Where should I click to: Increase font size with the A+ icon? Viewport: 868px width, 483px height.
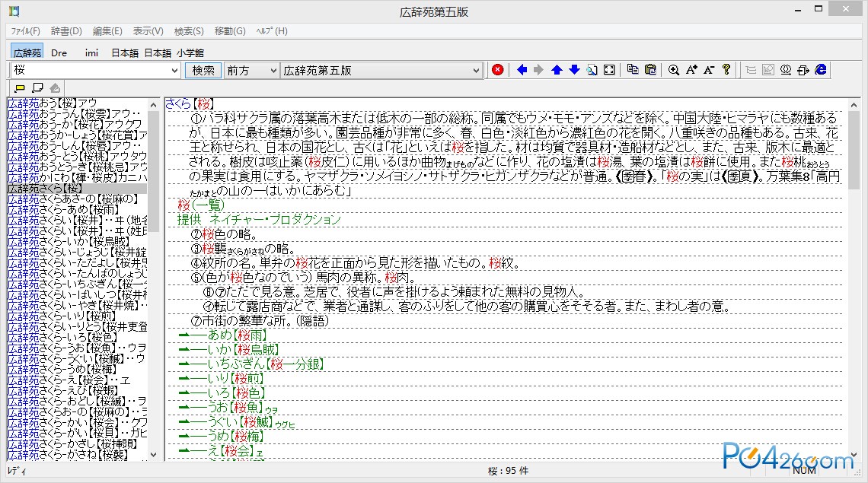pyautogui.click(x=691, y=70)
